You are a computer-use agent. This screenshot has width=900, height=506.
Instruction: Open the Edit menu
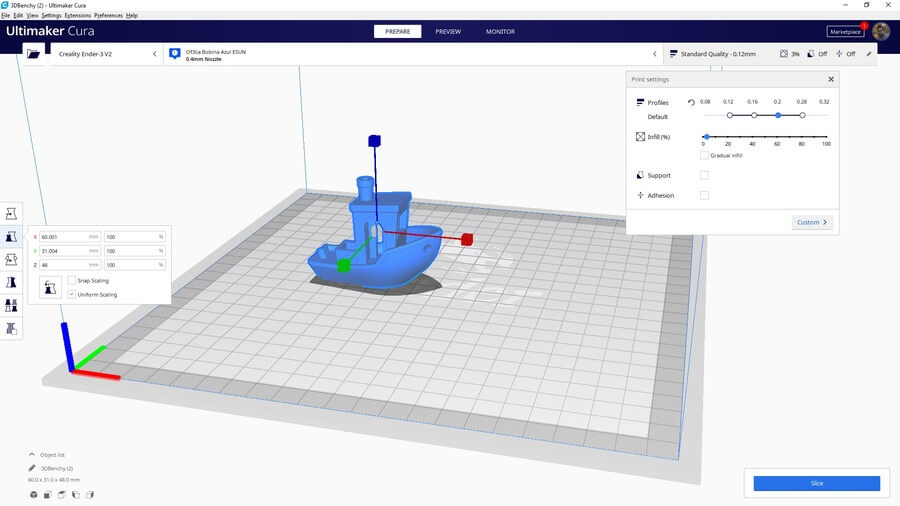(18, 15)
